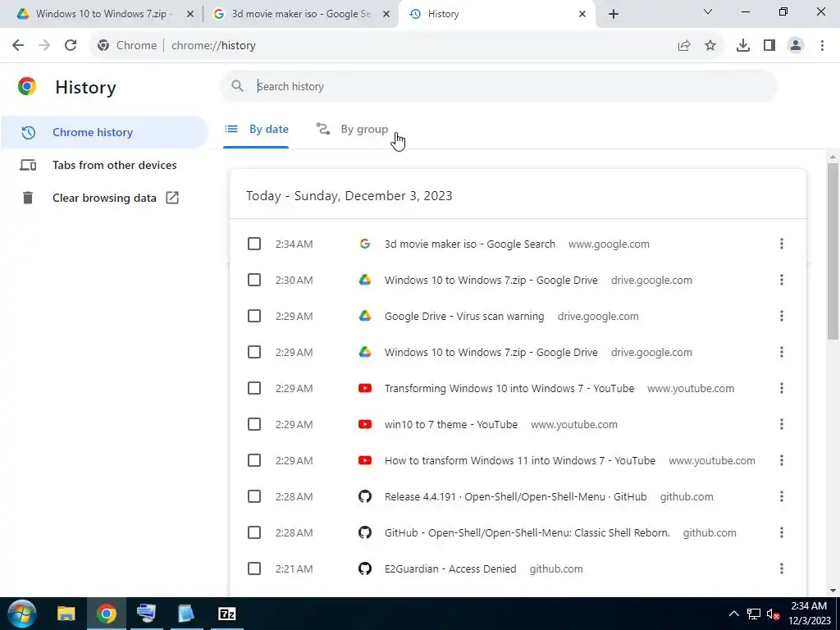This screenshot has height=630, width=840.
Task: Bookmark this page with the star icon
Action: click(710, 46)
